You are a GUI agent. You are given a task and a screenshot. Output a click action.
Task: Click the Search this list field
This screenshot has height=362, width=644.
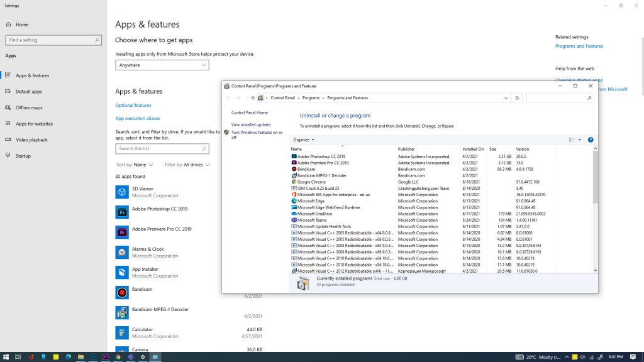(162, 149)
